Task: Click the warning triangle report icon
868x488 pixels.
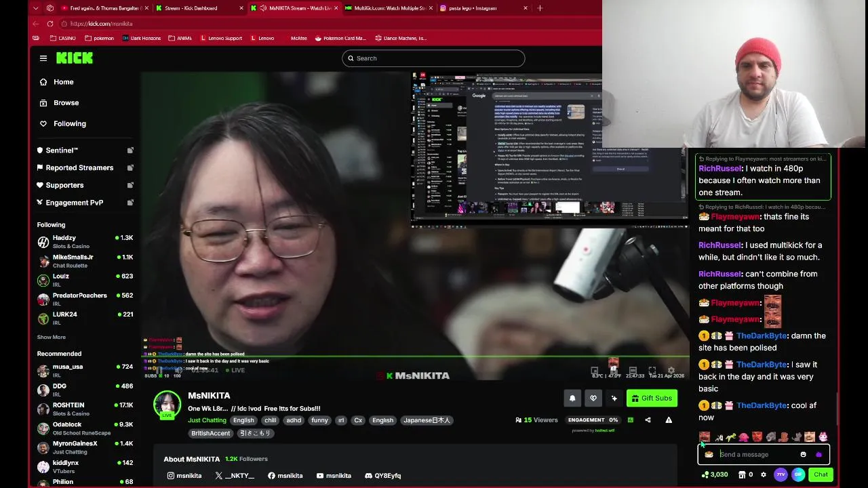Action: pos(669,420)
